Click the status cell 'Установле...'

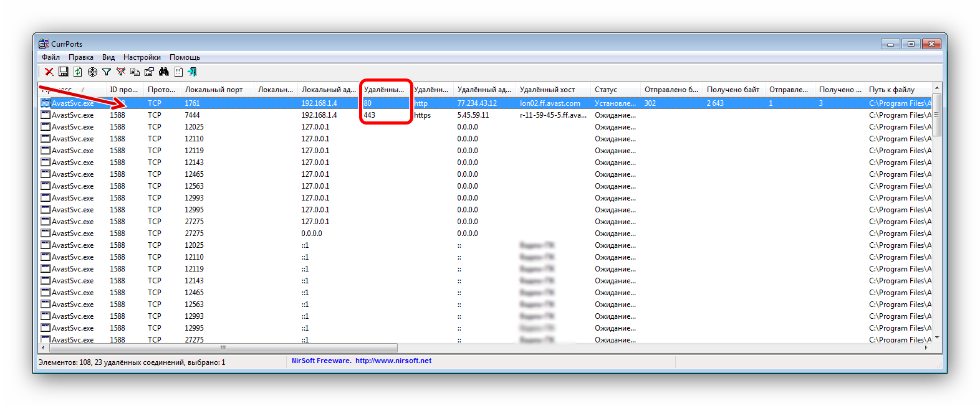click(x=615, y=103)
